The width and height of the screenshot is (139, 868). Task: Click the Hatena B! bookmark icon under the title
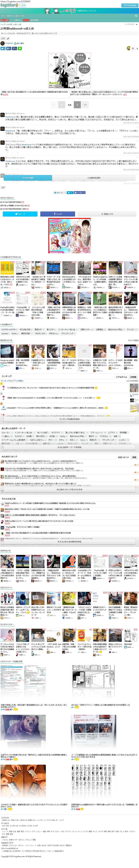click(9, 48)
